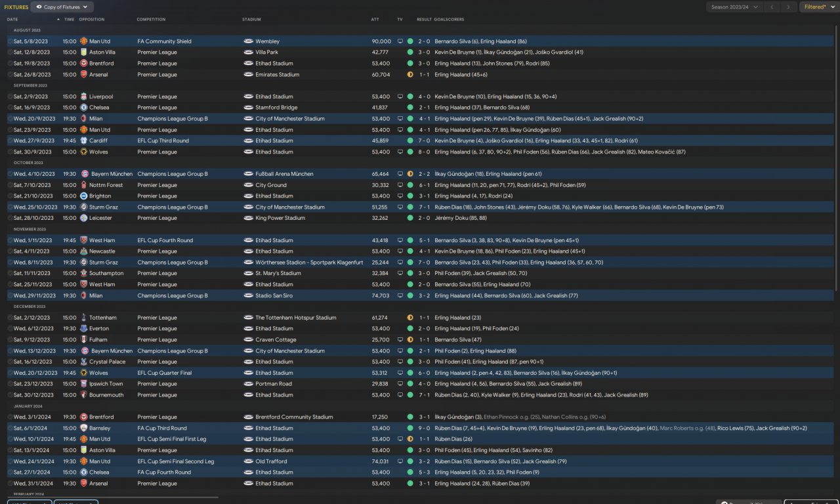Open the Craven Cottage stadium link
This screenshot has width=840, height=504.
(276, 340)
